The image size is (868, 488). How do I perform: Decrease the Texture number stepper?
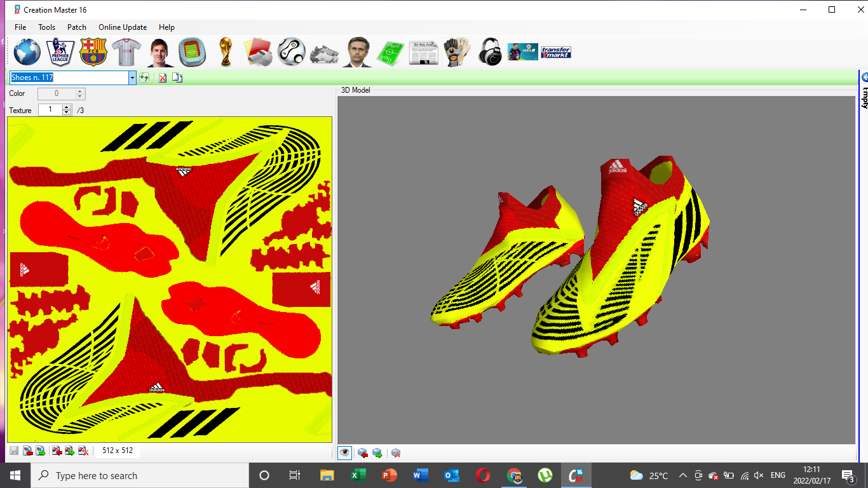tap(67, 113)
